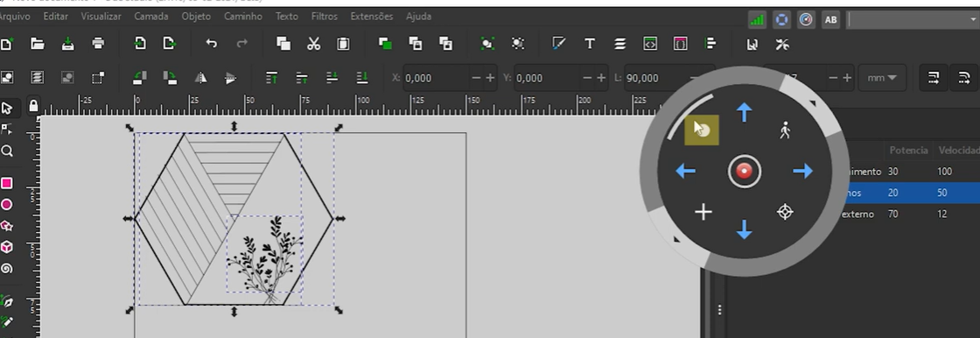Jog left with the blue left arrow
The width and height of the screenshot is (980, 338).
(686, 171)
